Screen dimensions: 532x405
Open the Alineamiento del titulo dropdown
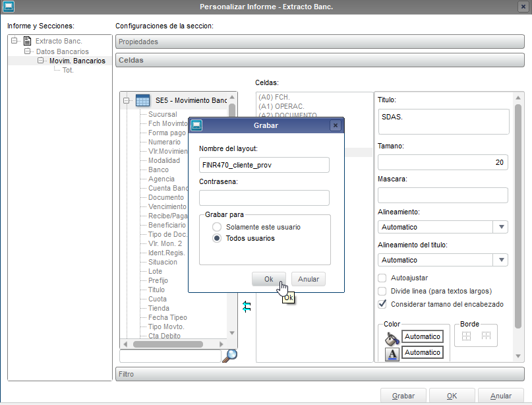pyautogui.click(x=501, y=260)
